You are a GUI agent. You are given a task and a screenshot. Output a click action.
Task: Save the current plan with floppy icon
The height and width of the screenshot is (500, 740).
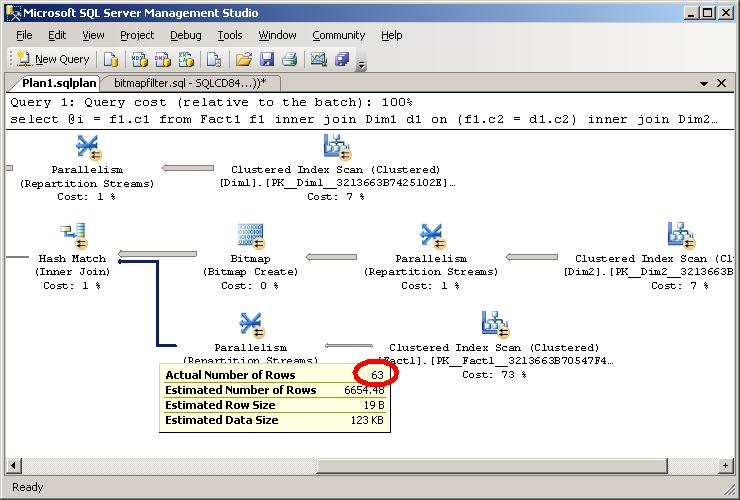[267, 59]
